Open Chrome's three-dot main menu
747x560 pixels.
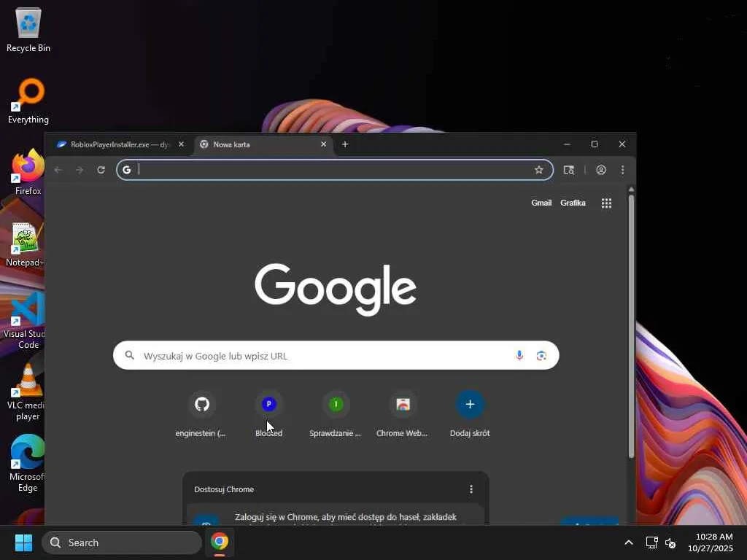coord(623,170)
